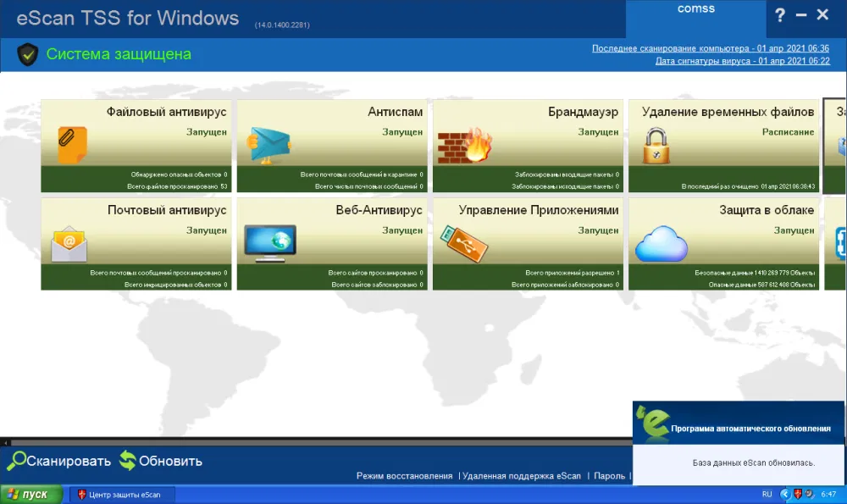Screen dimensions: 847x504
Task: Click the USB drive Application Control icon
Action: pyautogui.click(x=464, y=244)
